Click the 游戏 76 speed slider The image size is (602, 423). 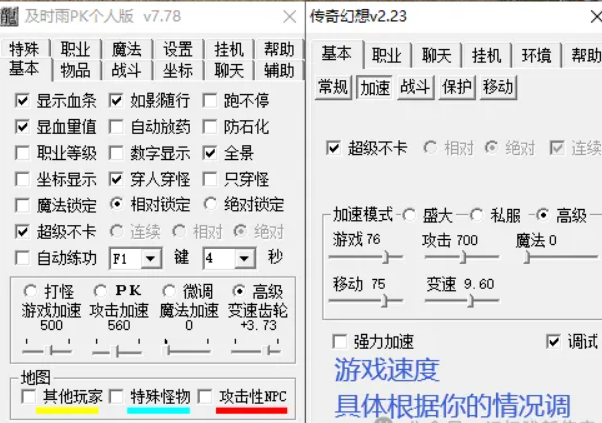[x=366, y=257]
